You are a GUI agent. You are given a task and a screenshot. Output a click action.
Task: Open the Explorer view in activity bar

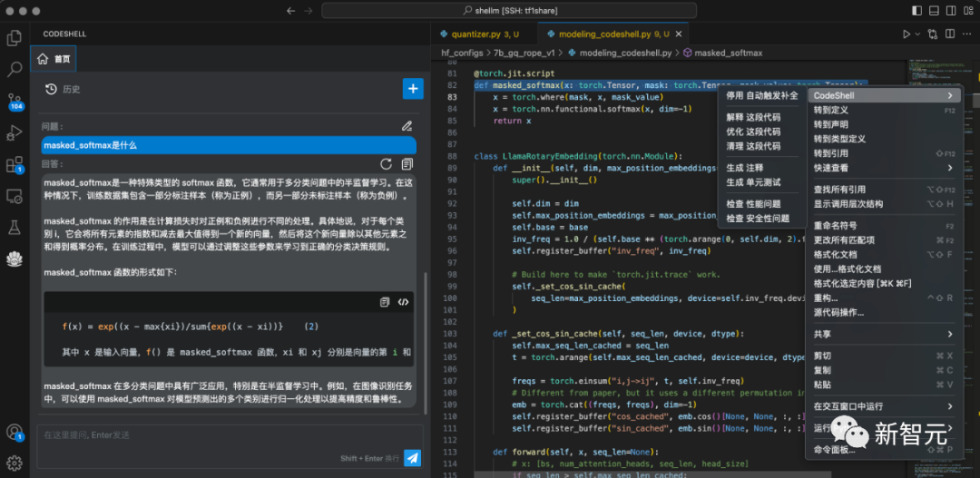[15, 38]
